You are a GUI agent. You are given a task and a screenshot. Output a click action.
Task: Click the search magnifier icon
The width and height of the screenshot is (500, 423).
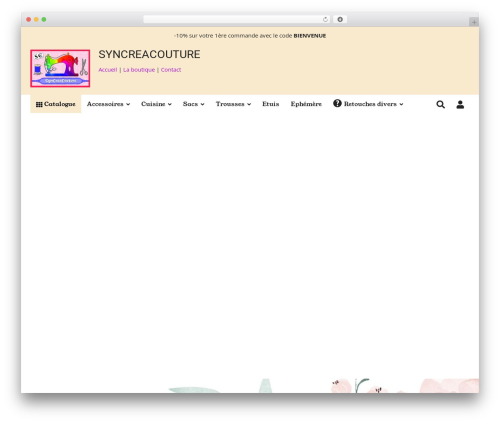coord(440,104)
